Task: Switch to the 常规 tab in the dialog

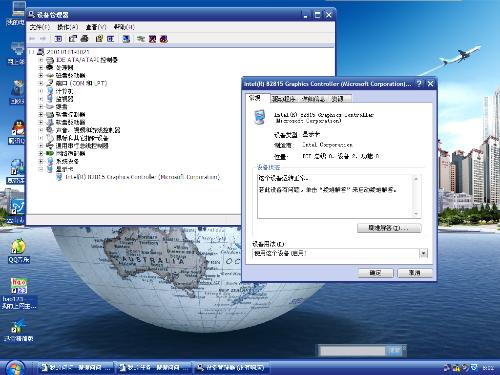Action: pyautogui.click(x=255, y=98)
